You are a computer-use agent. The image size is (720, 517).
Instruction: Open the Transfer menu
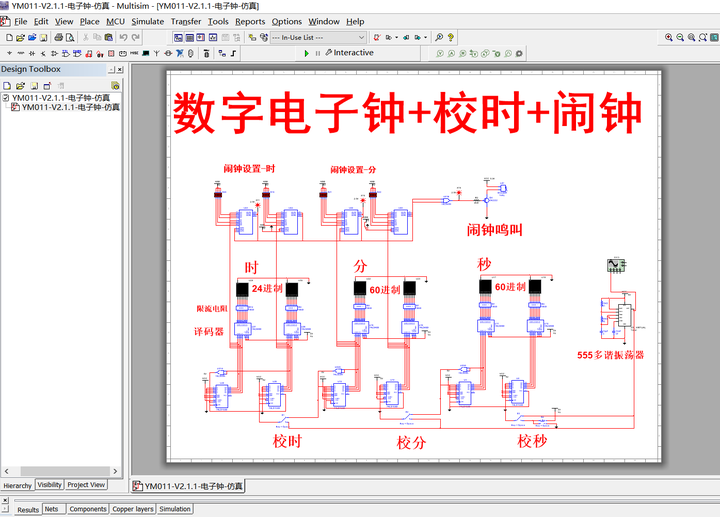click(x=186, y=22)
